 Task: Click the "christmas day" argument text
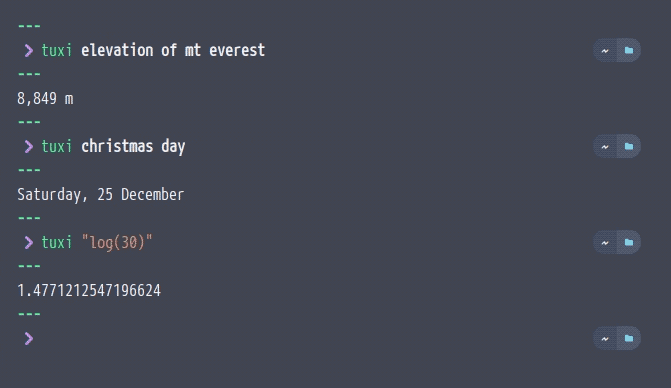coord(133,147)
